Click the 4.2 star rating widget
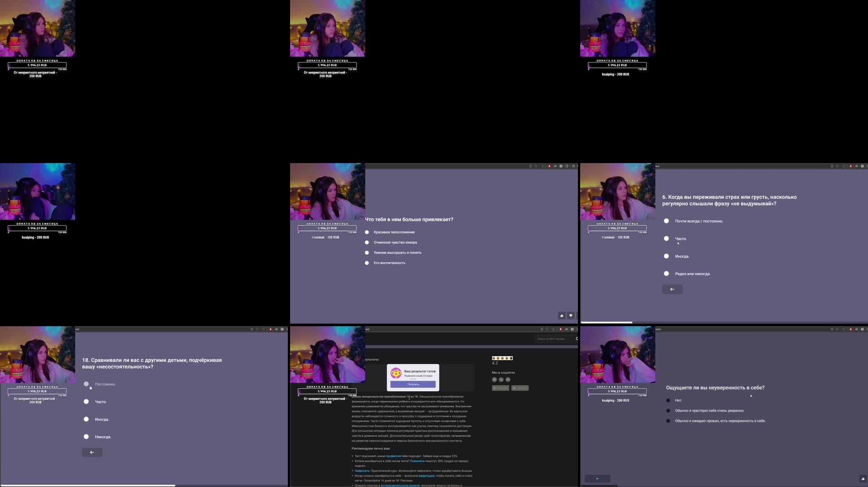The height and width of the screenshot is (487, 868). (x=502, y=358)
